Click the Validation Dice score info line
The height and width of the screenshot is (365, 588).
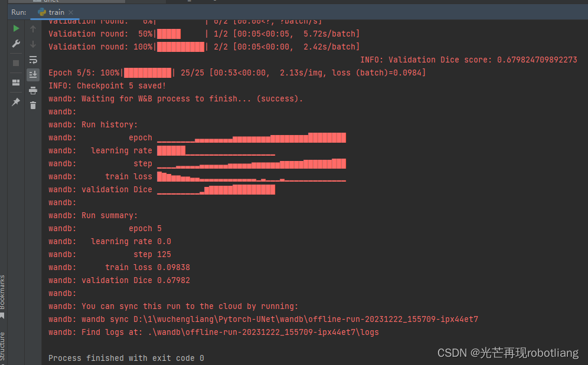468,60
